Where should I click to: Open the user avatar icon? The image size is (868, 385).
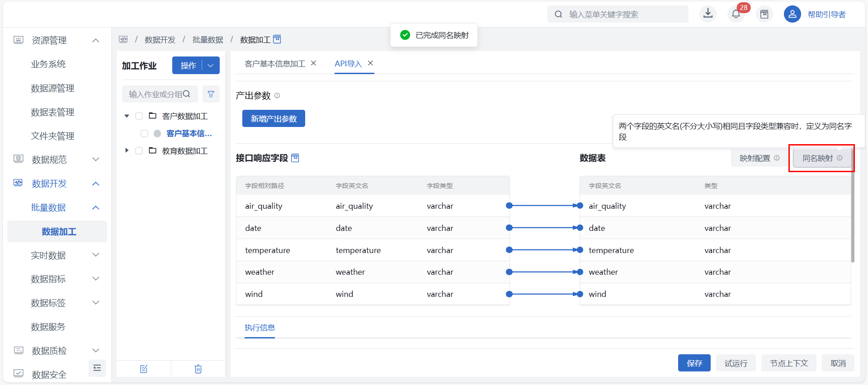(x=793, y=14)
